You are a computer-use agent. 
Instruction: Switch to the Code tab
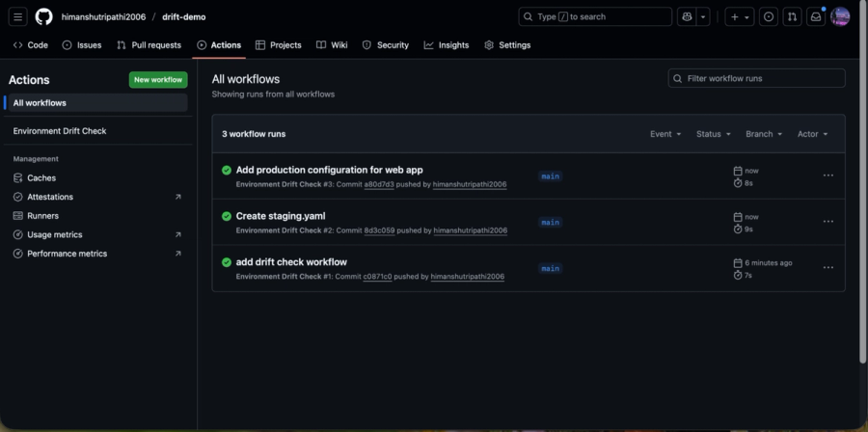[31, 45]
